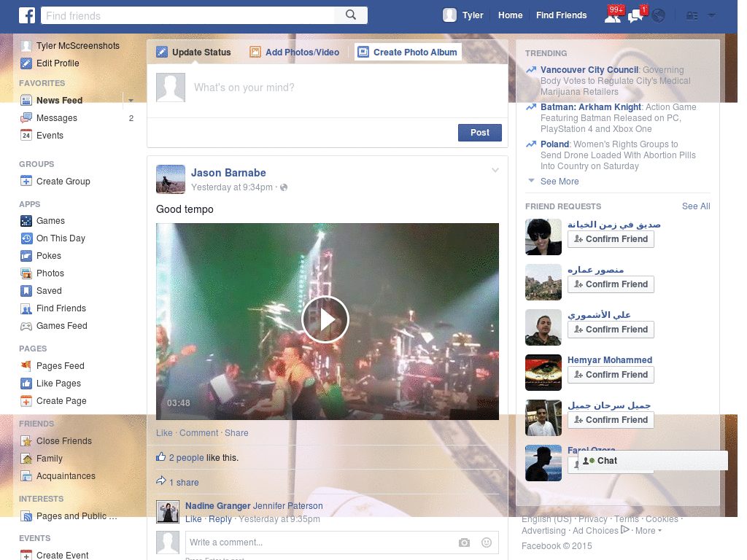Open Pages and Public interest list
Viewport: 747px width, 560px height.
(77, 516)
